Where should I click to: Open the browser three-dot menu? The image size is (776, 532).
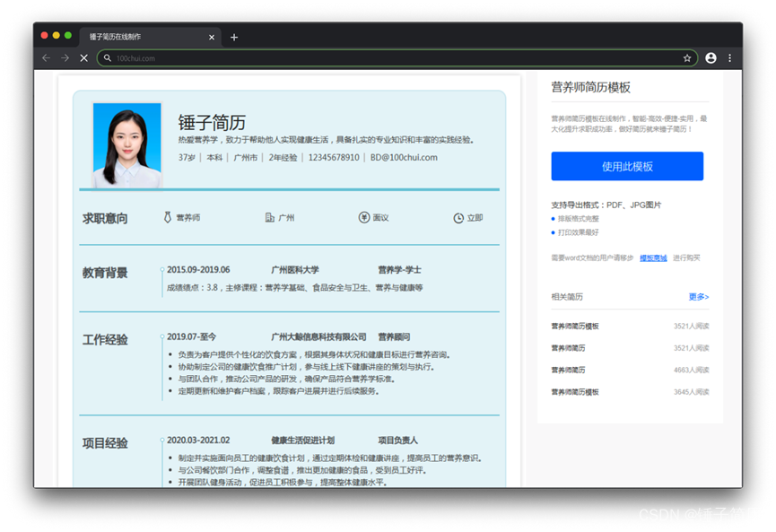730,58
